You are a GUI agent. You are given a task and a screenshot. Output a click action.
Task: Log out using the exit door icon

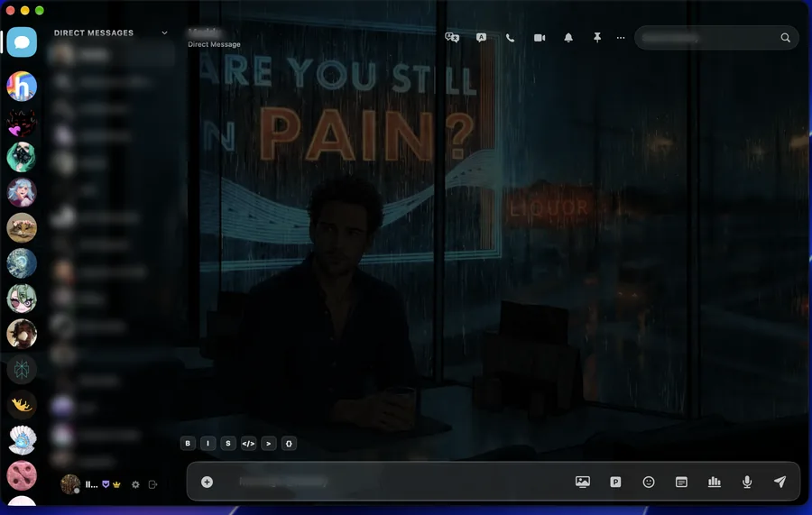(152, 484)
